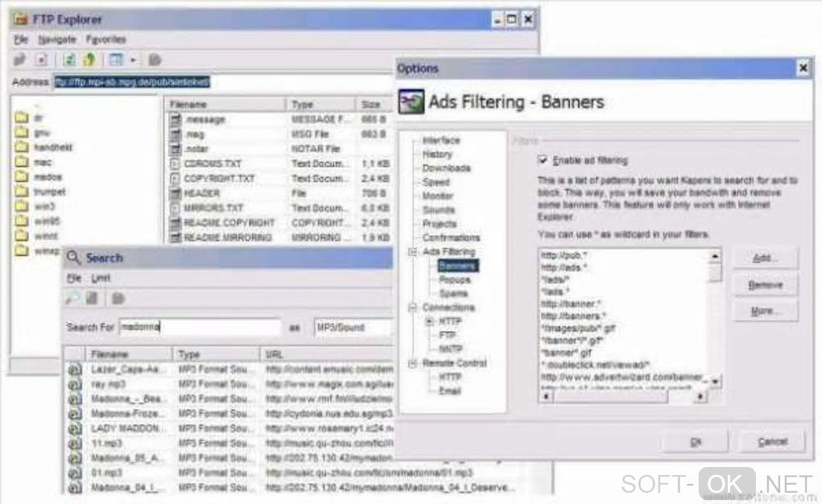Select file COPYRIGHT.TXT
The image size is (822, 504).
point(219,179)
